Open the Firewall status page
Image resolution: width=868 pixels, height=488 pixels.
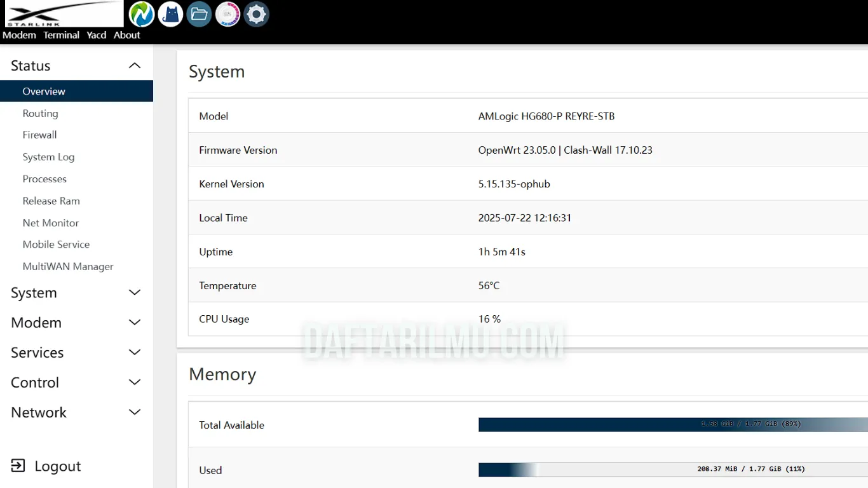click(x=40, y=135)
